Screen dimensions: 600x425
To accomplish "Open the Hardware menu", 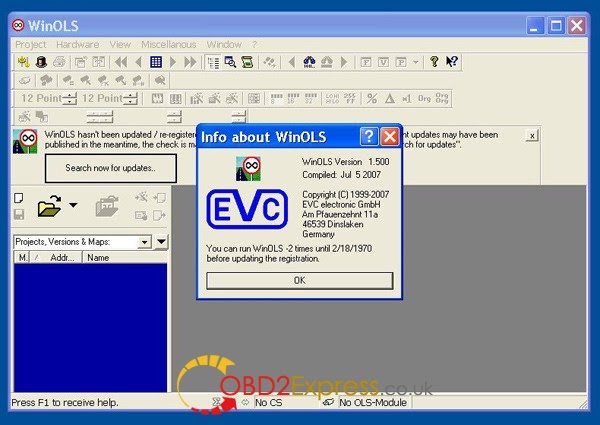I will pyautogui.click(x=78, y=45).
